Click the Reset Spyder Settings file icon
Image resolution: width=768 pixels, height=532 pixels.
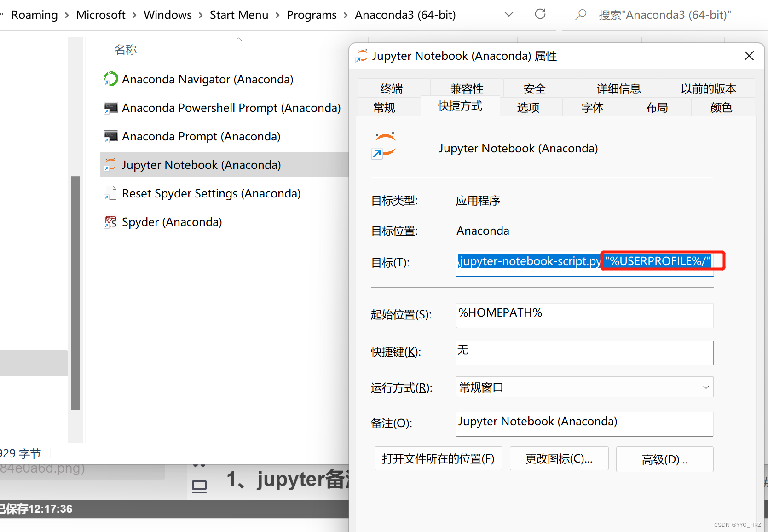110,193
